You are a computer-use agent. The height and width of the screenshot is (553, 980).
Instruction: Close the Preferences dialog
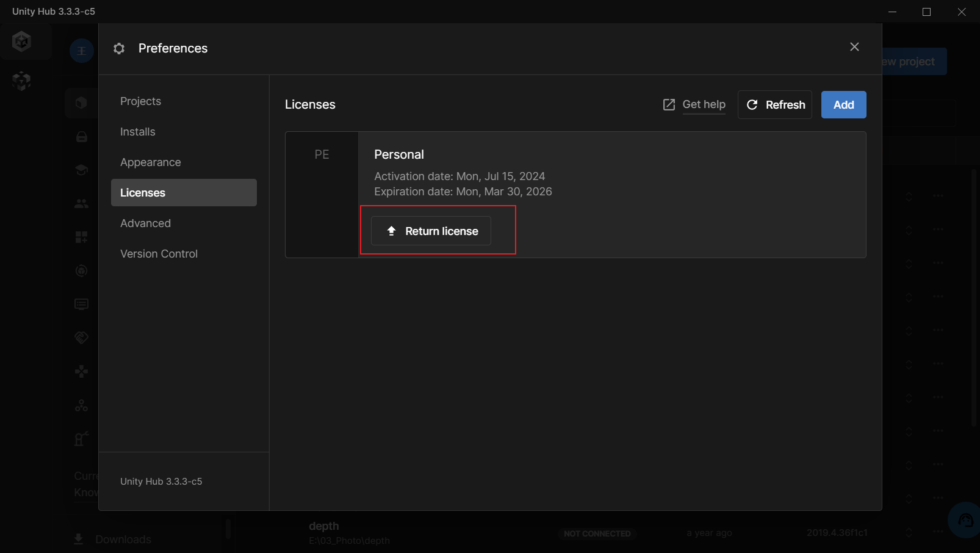854,47
